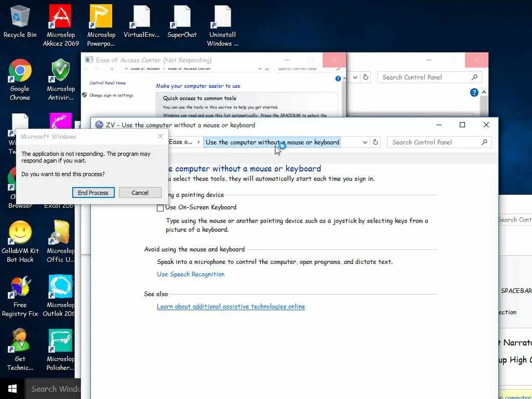
Task: Click the ZV window title bar icon
Action: click(x=99, y=125)
